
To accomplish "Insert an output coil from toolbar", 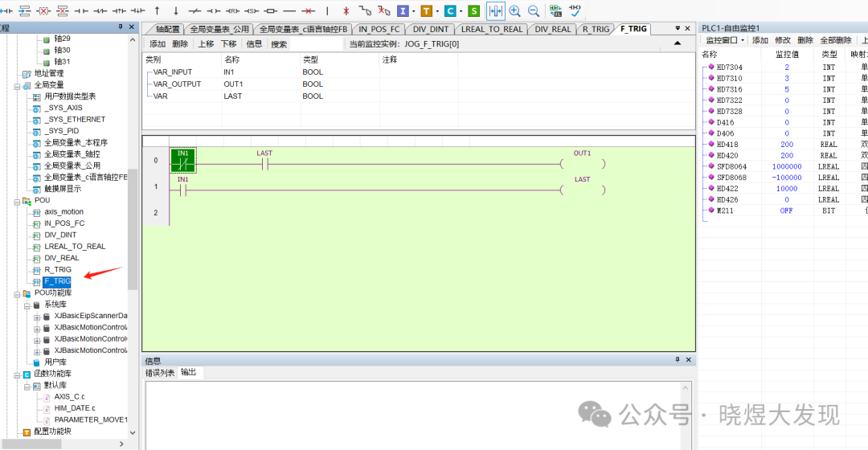I will click(x=214, y=10).
